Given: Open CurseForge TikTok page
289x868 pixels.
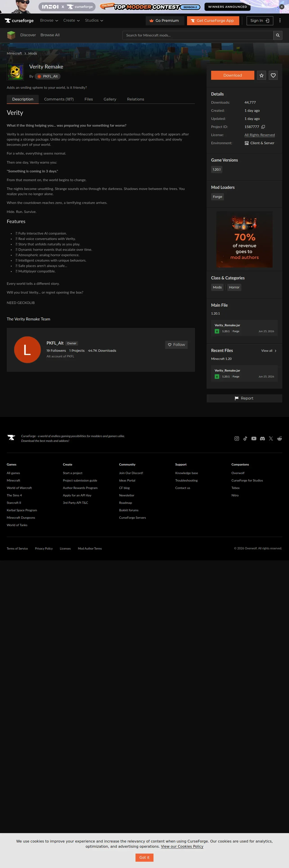Looking at the screenshot, I should pos(245,438).
